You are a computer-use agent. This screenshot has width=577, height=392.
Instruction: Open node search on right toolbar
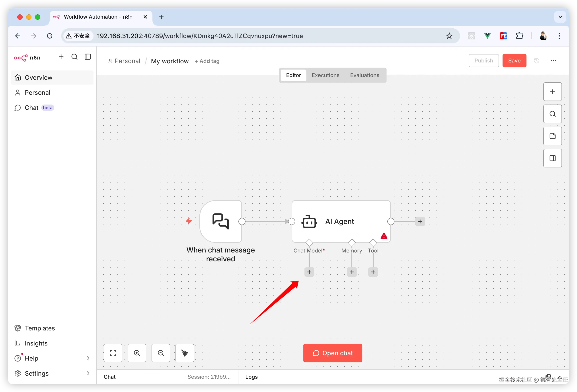pyautogui.click(x=552, y=114)
